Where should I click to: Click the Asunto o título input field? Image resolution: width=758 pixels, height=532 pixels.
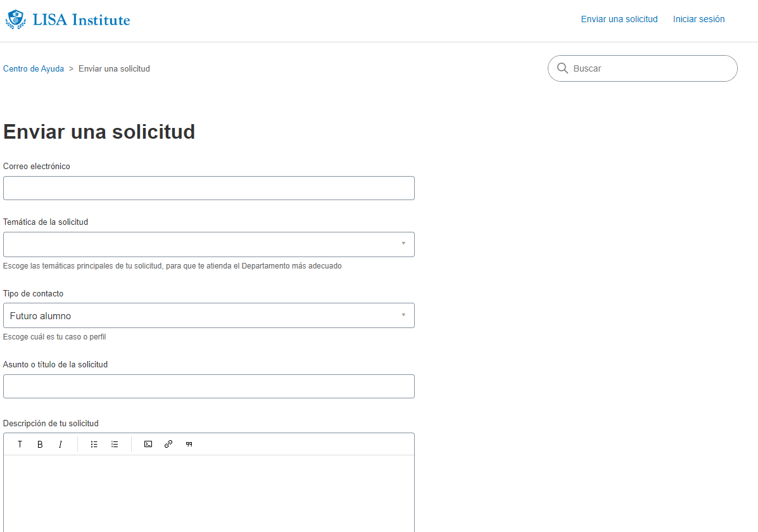click(209, 386)
